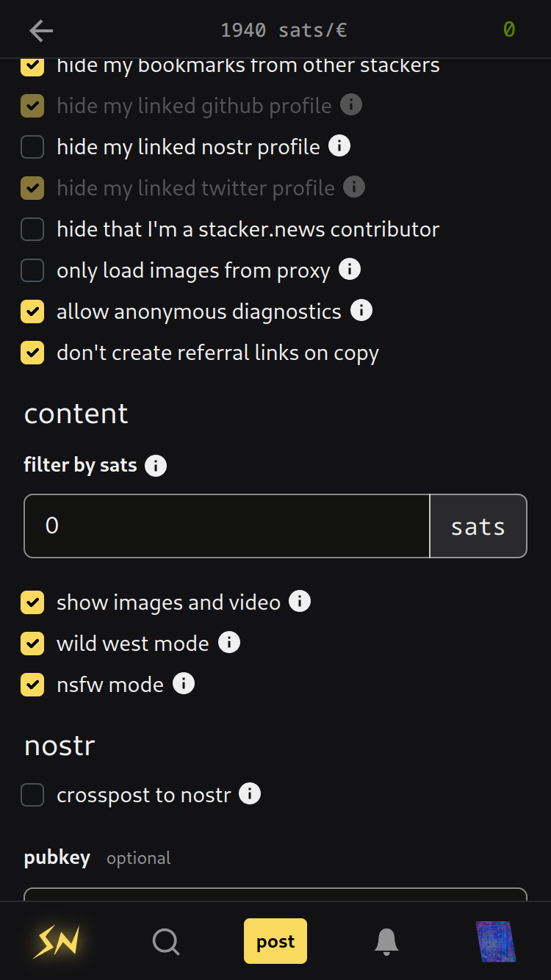Uncheck allow anonymous diagnostics
The height and width of the screenshot is (980, 551).
pos(32,311)
